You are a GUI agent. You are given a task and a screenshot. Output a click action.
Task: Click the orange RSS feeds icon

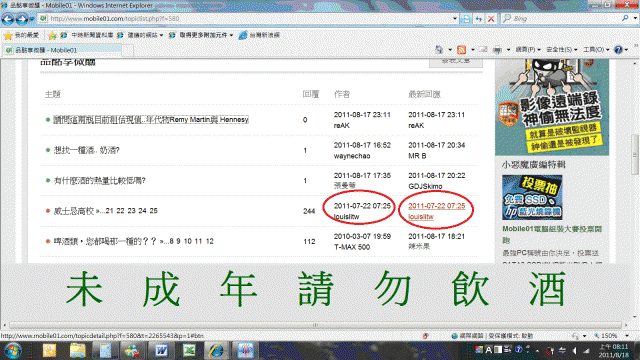[462, 50]
